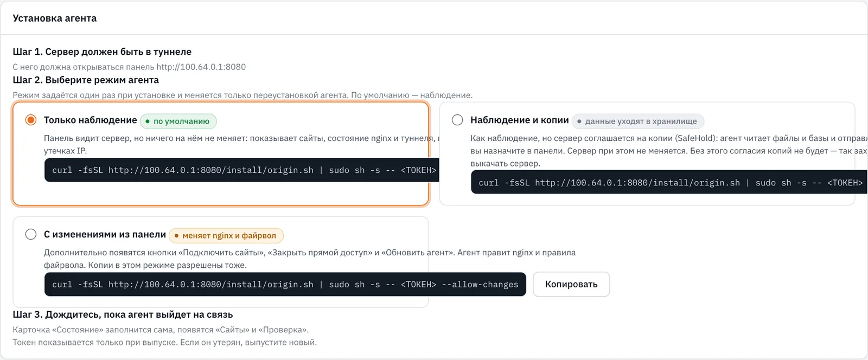Select the "С изменениями из панели" radio button
The image size is (868, 360).
click(x=31, y=234)
